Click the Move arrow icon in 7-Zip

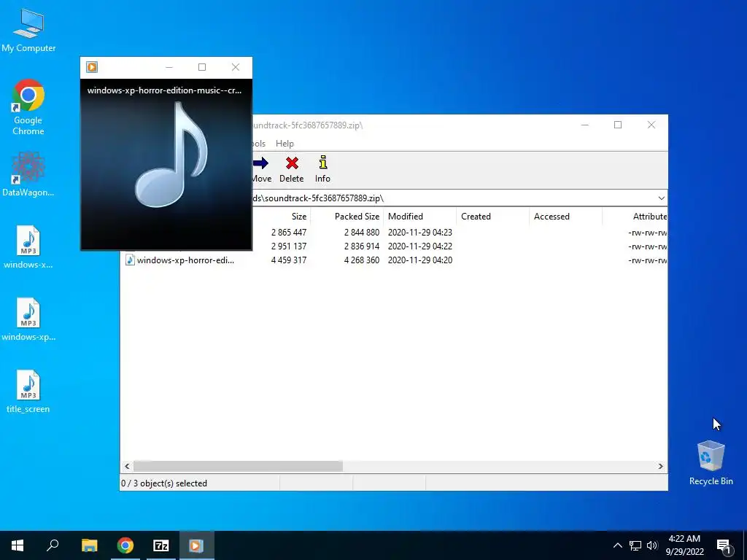[x=260, y=163]
